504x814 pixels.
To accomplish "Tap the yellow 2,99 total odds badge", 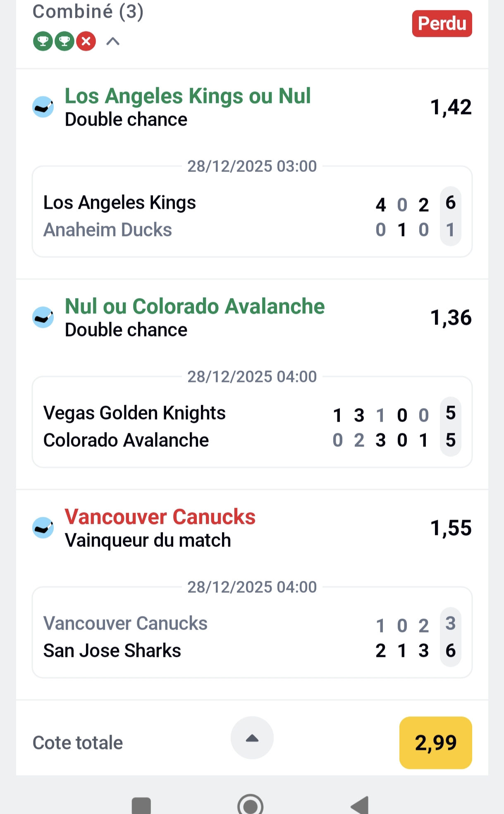I will click(x=435, y=742).
